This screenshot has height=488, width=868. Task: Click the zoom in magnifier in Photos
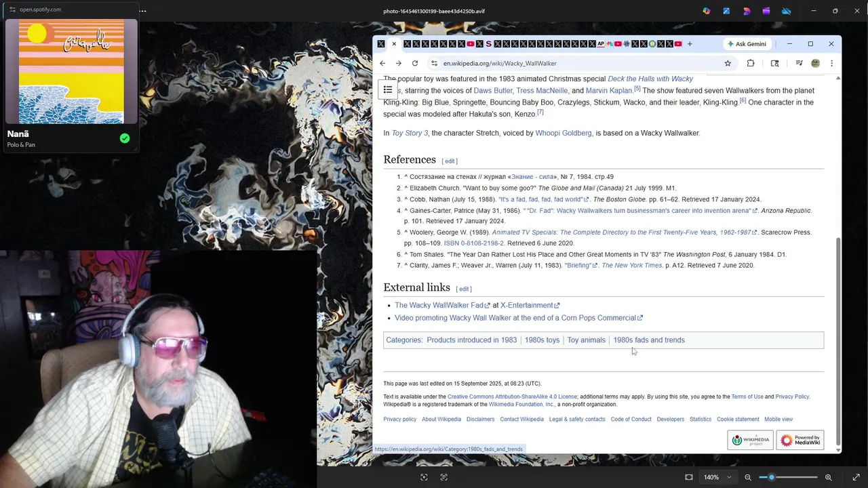click(828, 477)
